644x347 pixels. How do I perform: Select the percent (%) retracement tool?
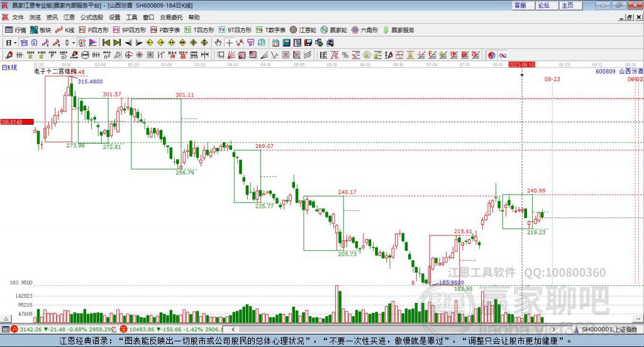click(x=345, y=55)
